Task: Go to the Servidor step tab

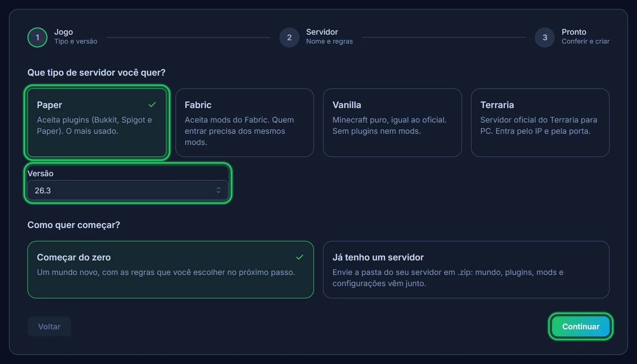Action: click(316, 37)
